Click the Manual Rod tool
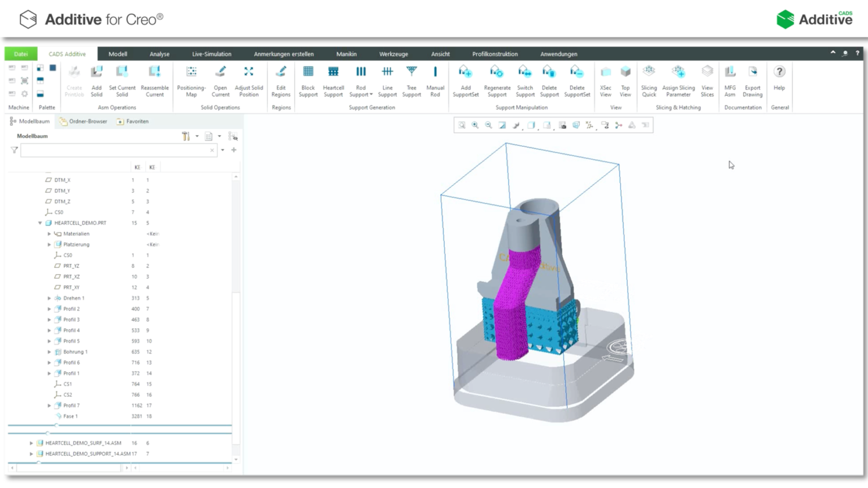The image size is (868, 488). [435, 79]
